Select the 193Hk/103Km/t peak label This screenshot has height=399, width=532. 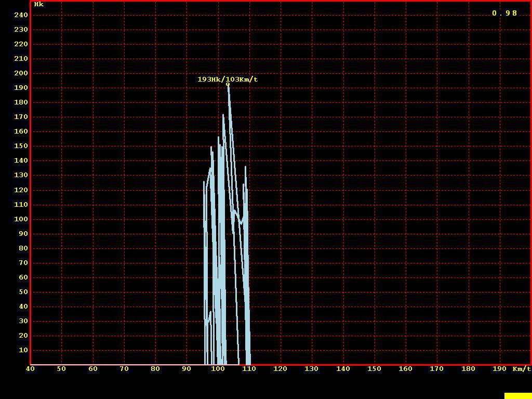[228, 79]
